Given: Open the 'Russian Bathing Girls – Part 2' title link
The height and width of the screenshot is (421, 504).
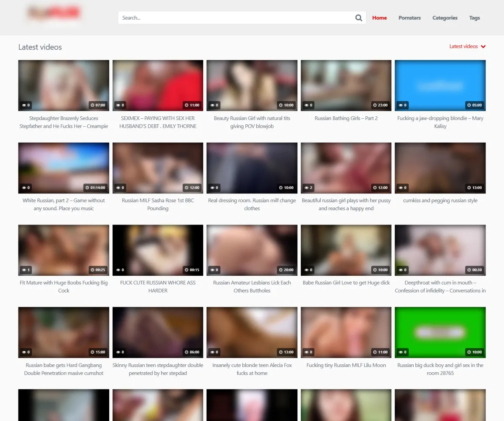Looking at the screenshot, I should tap(346, 118).
